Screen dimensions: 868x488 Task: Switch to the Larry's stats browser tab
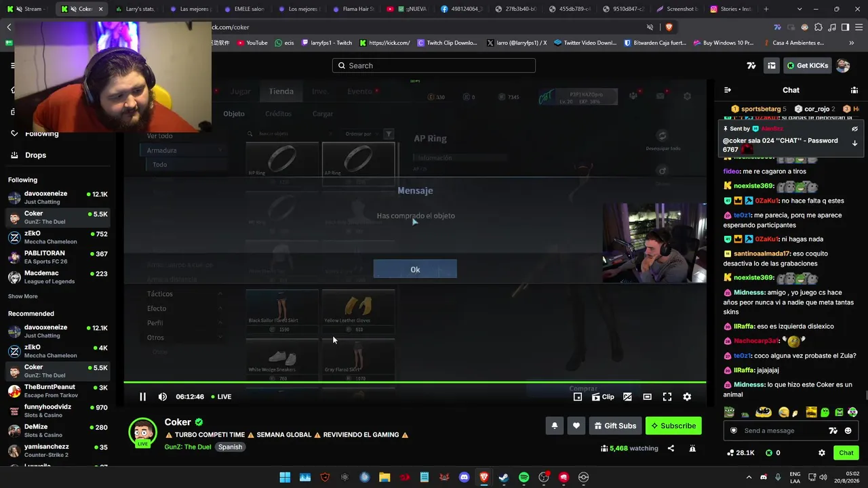click(136, 9)
